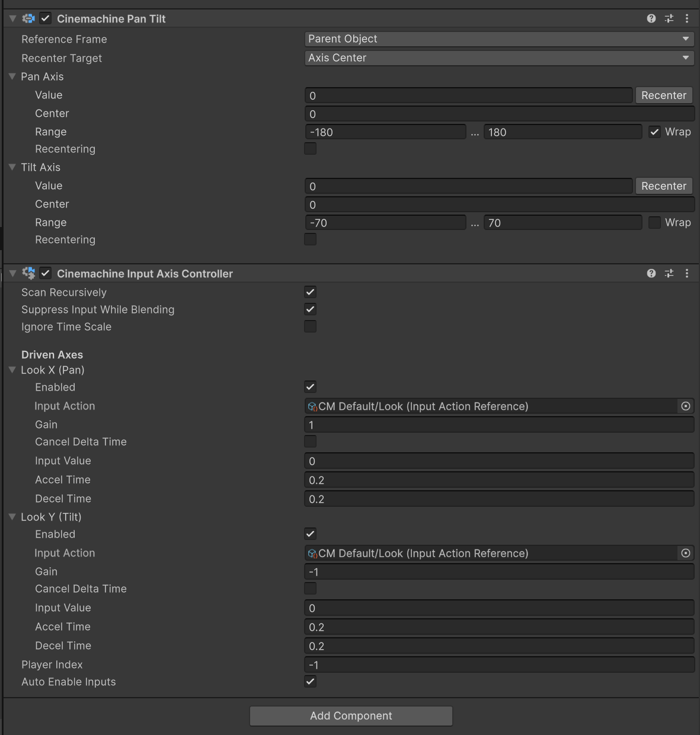This screenshot has width=700, height=735.
Task: Enable Ignore Time Scale checkbox
Action: point(310,327)
